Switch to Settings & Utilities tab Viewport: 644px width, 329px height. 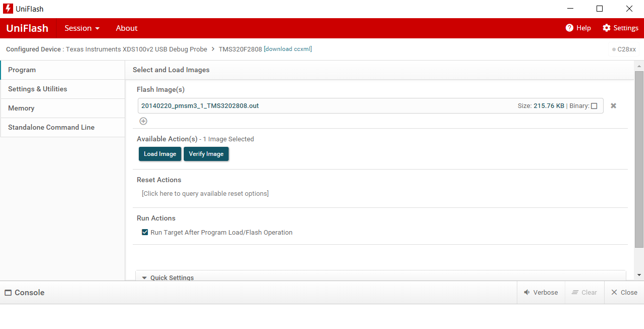click(x=63, y=89)
